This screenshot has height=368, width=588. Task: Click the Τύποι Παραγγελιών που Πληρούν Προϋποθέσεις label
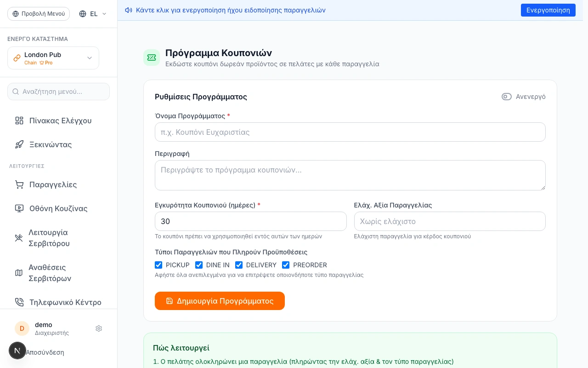tap(231, 252)
